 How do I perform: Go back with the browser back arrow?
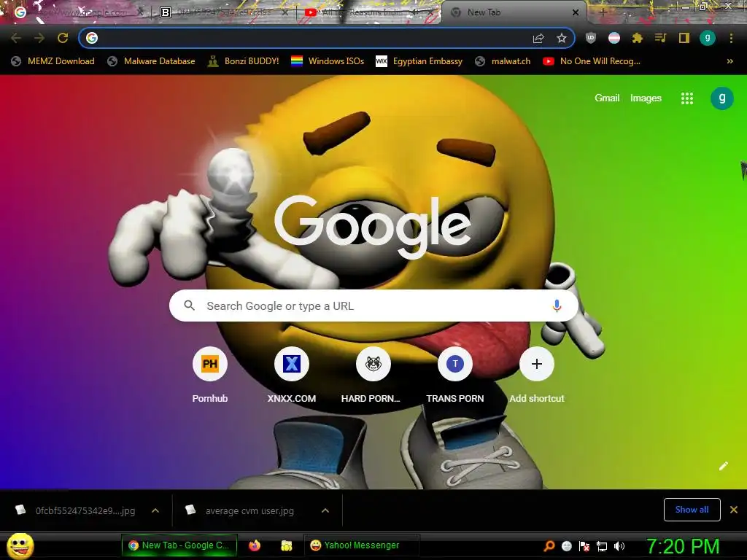(16, 38)
